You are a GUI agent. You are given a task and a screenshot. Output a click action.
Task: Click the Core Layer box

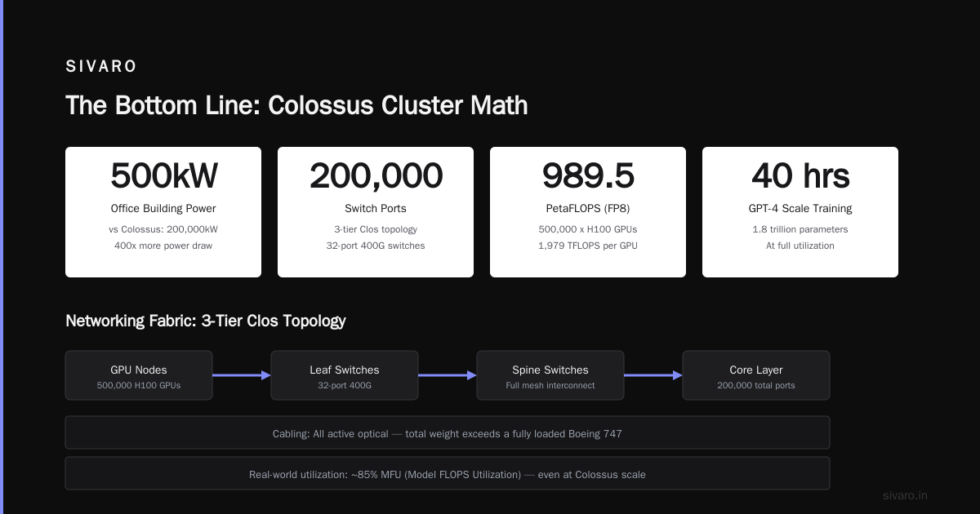(756, 375)
